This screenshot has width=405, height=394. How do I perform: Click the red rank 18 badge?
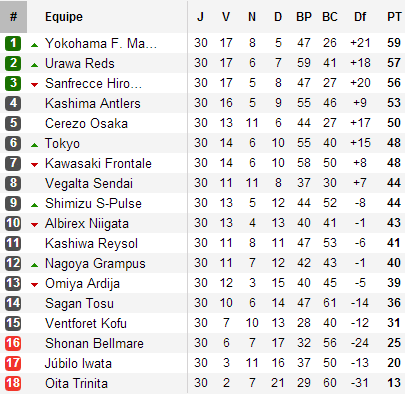13,383
